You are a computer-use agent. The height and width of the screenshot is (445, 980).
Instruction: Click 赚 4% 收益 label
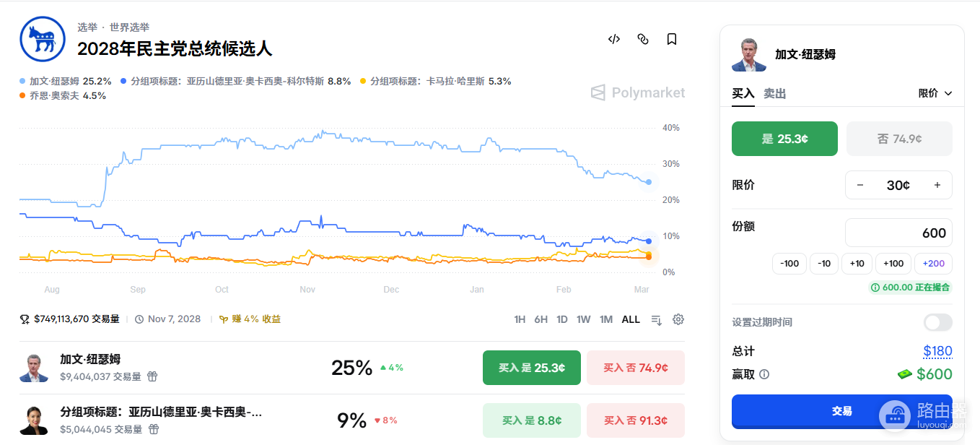(256, 319)
